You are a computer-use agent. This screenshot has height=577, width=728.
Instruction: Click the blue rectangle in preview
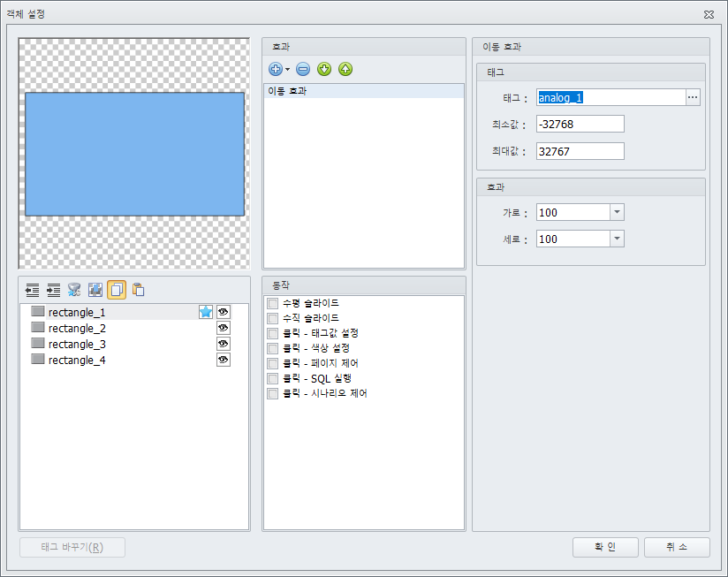(x=134, y=154)
